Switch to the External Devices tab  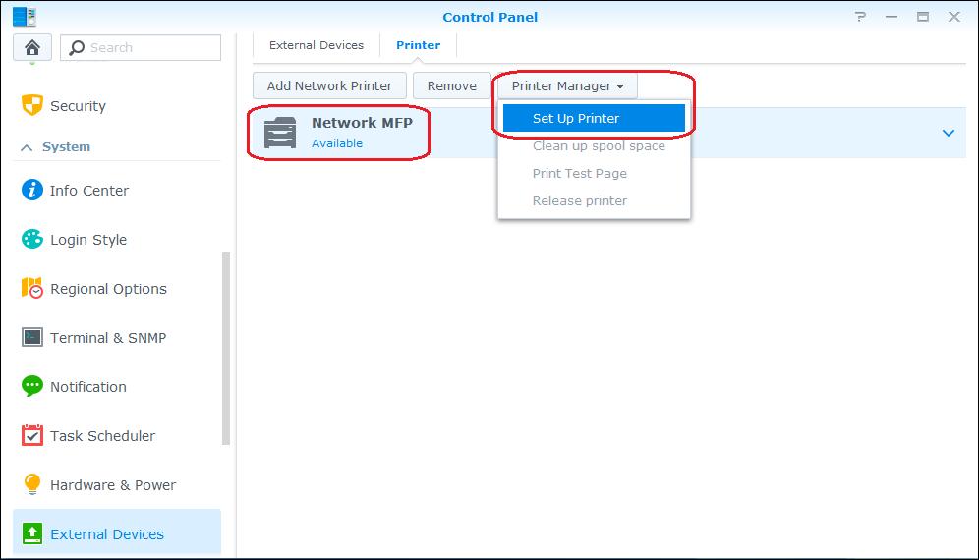317,45
